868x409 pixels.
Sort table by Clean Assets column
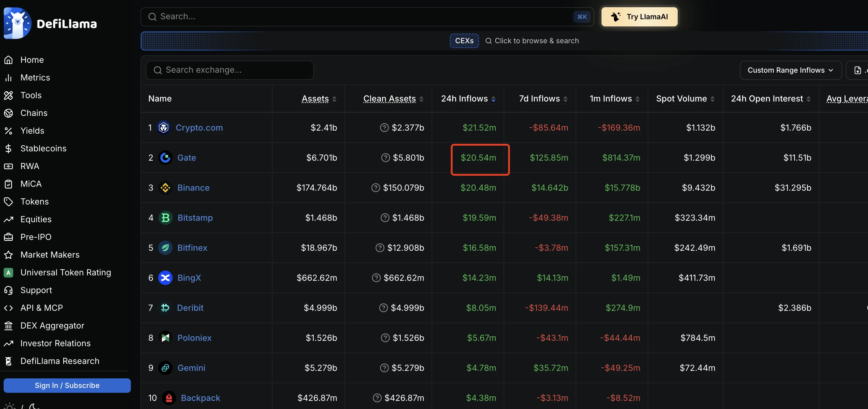[393, 99]
